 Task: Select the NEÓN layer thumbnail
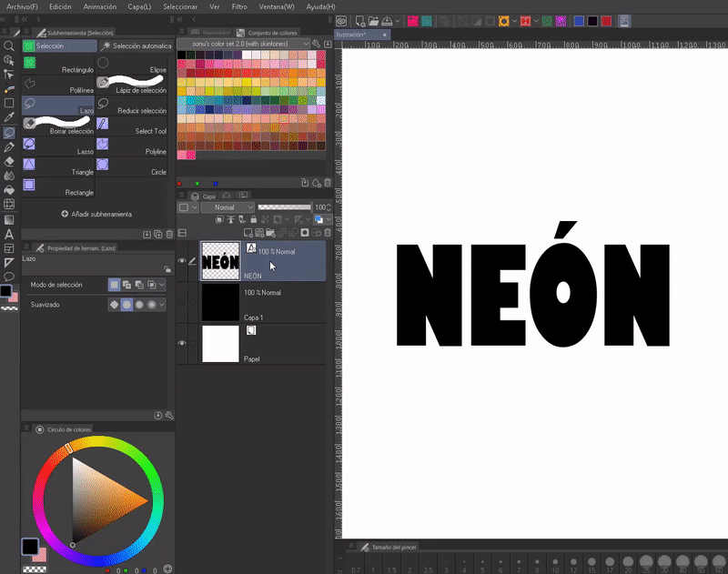220,261
